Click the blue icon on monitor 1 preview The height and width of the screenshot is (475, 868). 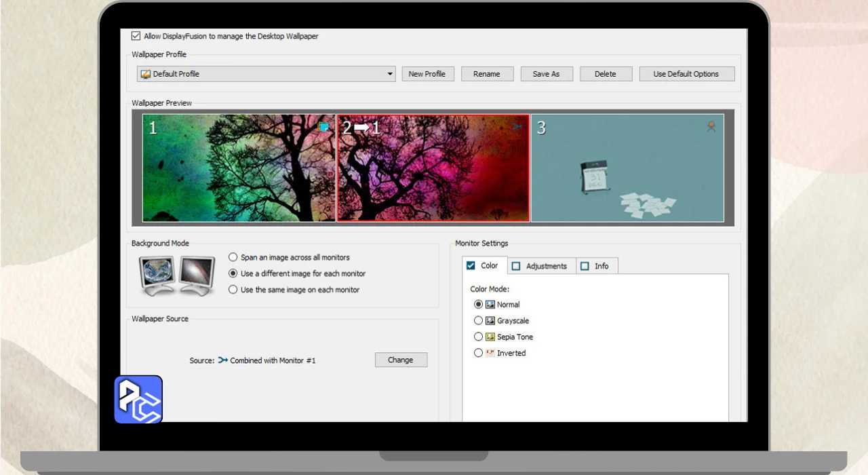(324, 126)
